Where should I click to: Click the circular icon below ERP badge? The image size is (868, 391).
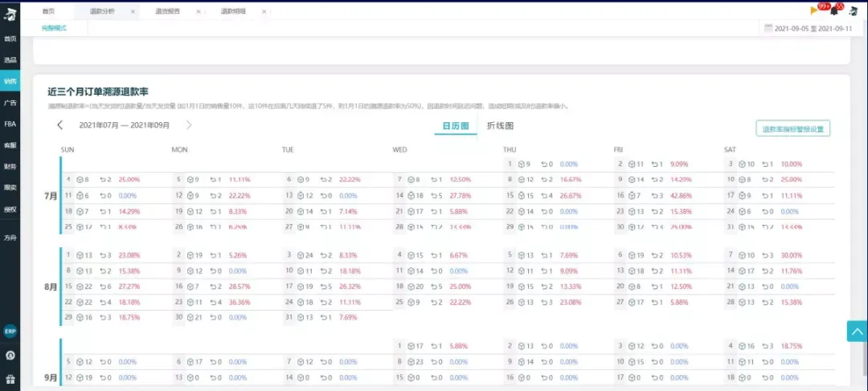[x=10, y=355]
